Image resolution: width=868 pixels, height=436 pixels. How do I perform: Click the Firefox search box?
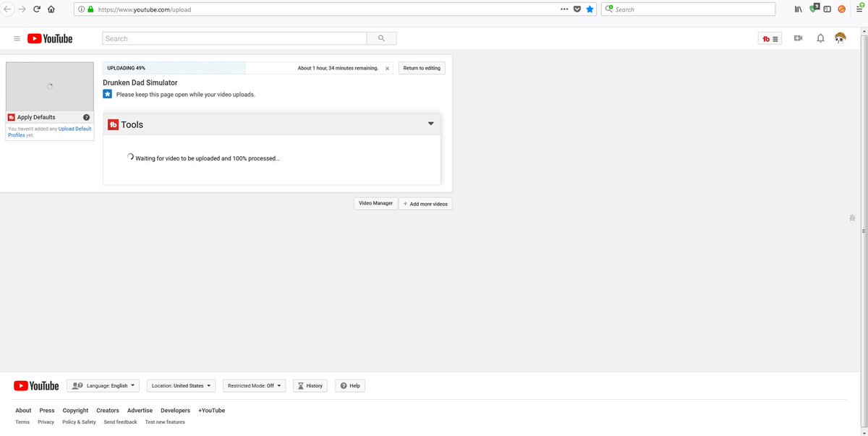687,9
